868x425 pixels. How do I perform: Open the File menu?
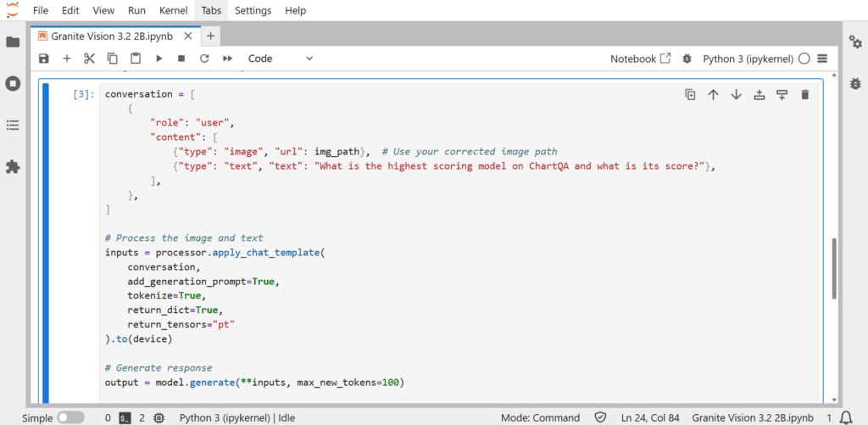tap(41, 10)
